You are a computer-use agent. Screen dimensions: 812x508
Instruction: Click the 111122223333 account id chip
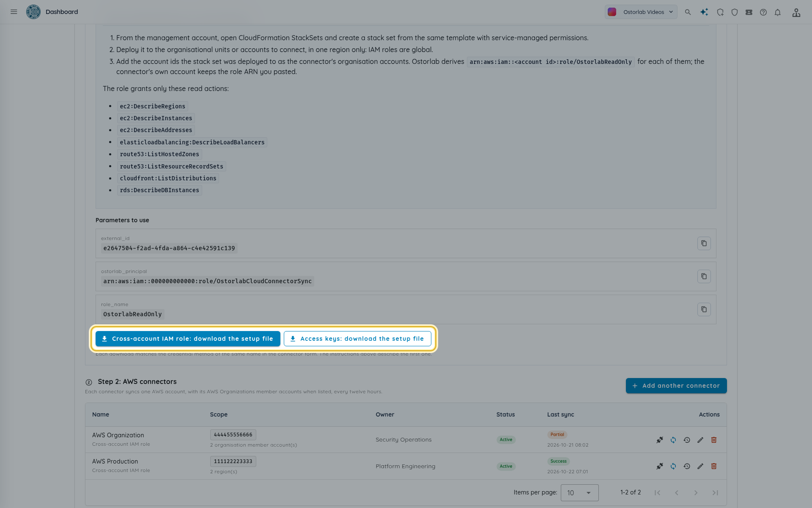pos(233,461)
